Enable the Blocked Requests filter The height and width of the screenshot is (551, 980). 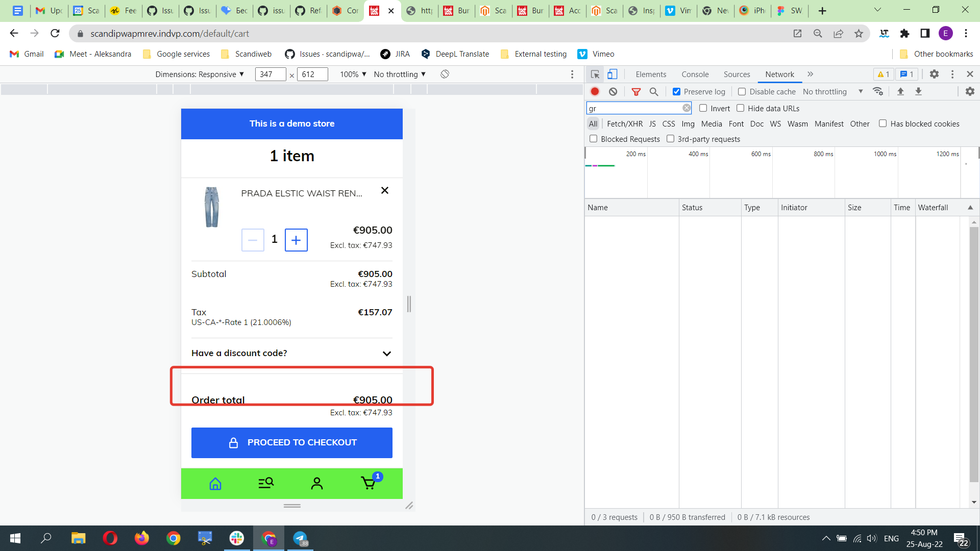point(593,138)
